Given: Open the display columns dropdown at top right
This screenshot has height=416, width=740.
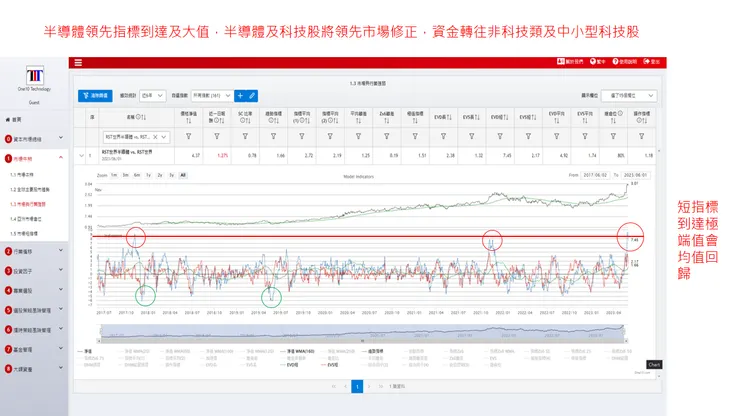Looking at the screenshot, I should point(629,96).
